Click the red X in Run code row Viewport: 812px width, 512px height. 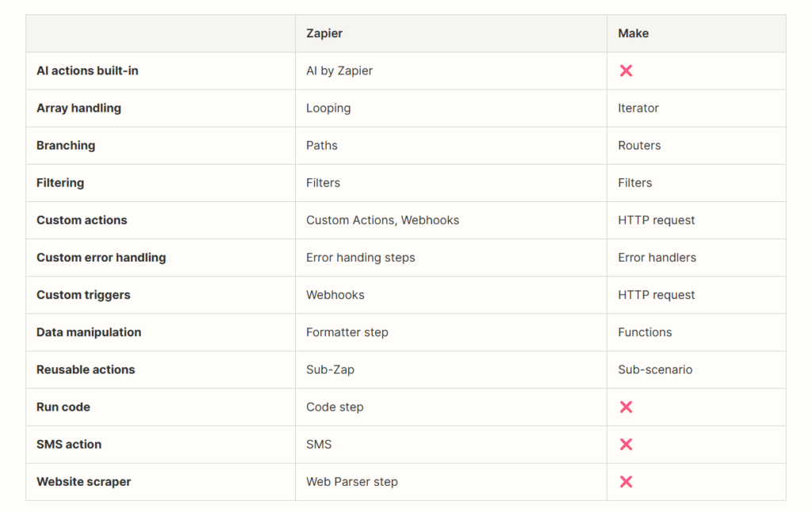[626, 407]
